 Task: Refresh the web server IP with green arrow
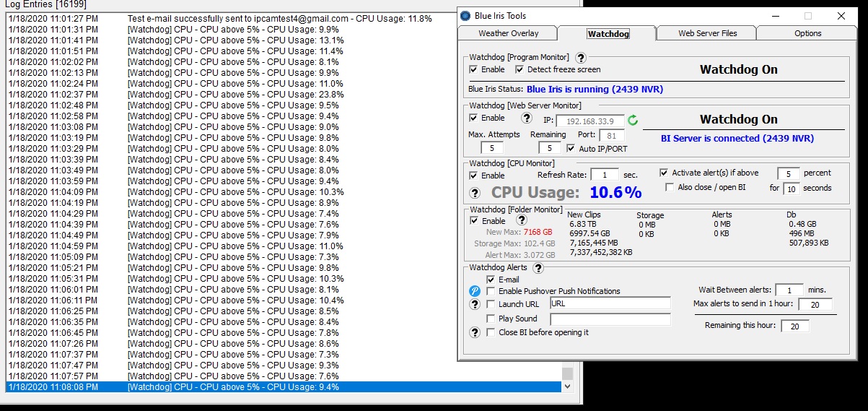point(633,121)
